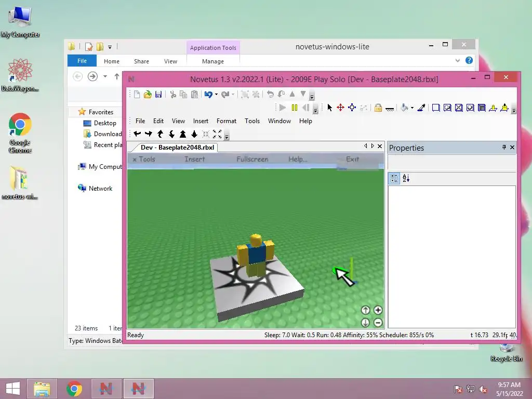Toggle the Anchor tool beside the padlock
Image resolution: width=532 pixels, height=399 pixels.
click(x=390, y=108)
